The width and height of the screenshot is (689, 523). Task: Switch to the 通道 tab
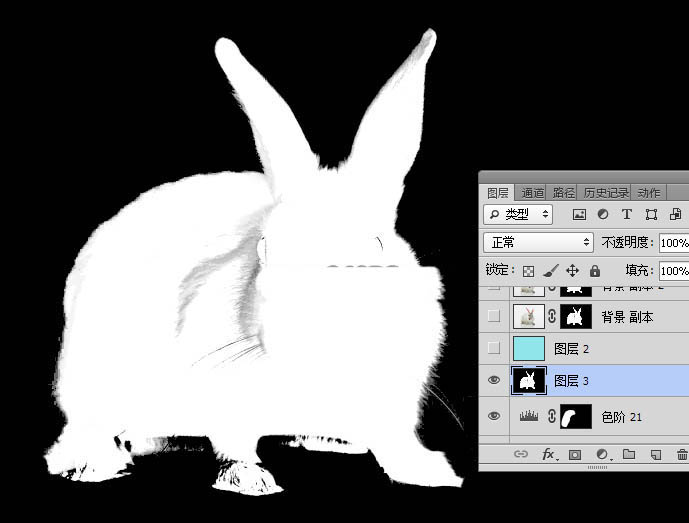pos(532,192)
